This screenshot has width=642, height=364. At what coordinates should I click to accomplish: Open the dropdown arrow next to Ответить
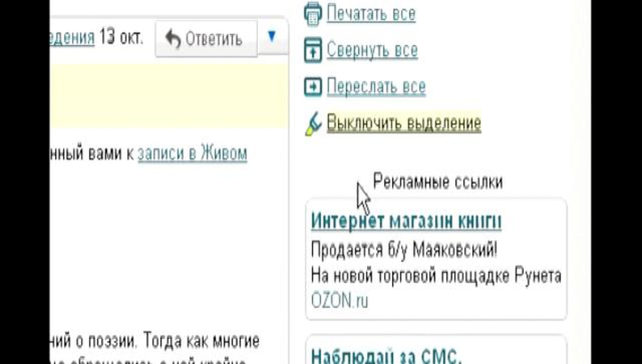(272, 36)
